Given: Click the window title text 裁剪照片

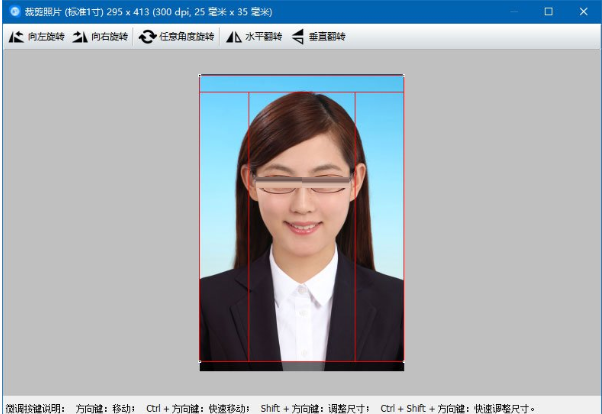Looking at the screenshot, I should (43, 12).
